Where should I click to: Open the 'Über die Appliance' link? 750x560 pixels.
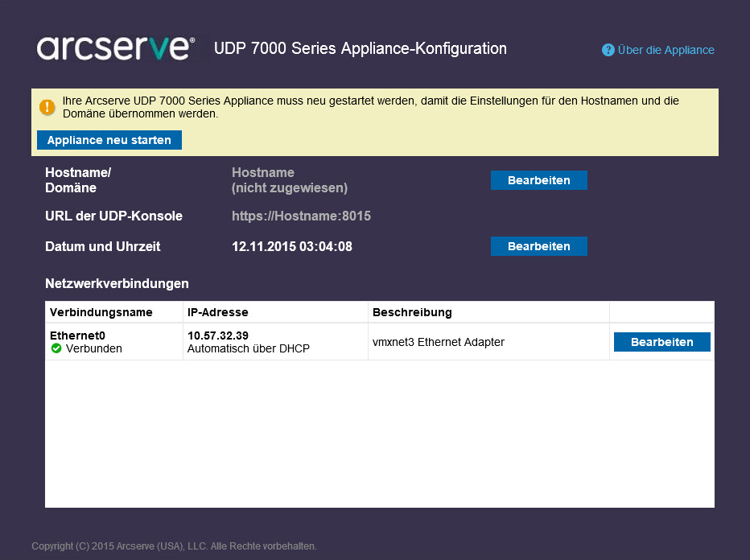666,50
